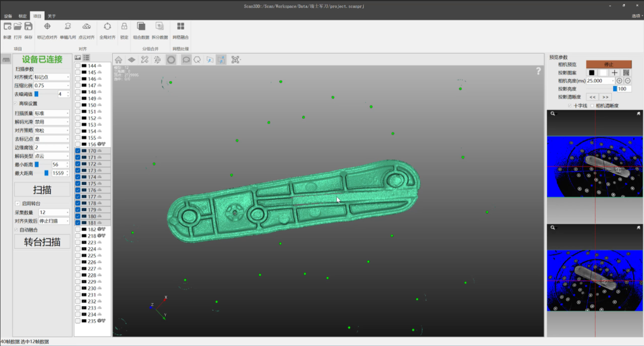
Task: Open the 标定 ribbon tab
Action: coord(23,16)
